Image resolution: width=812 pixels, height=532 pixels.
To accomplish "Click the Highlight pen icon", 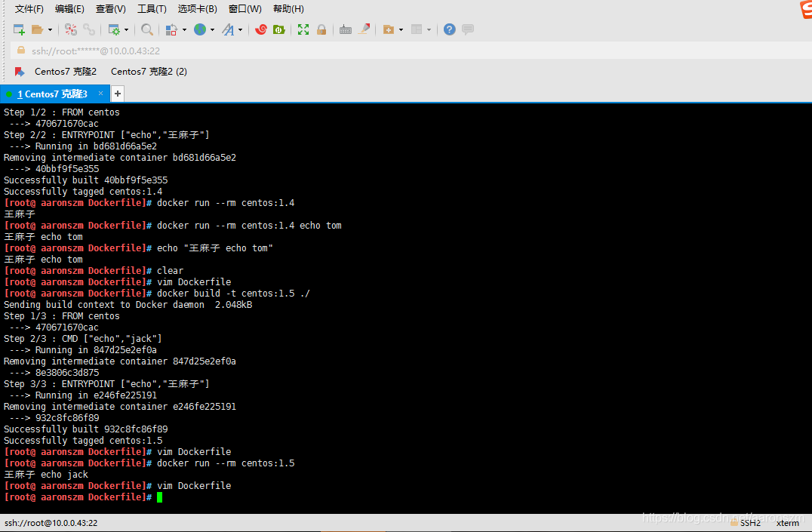I will [364, 29].
